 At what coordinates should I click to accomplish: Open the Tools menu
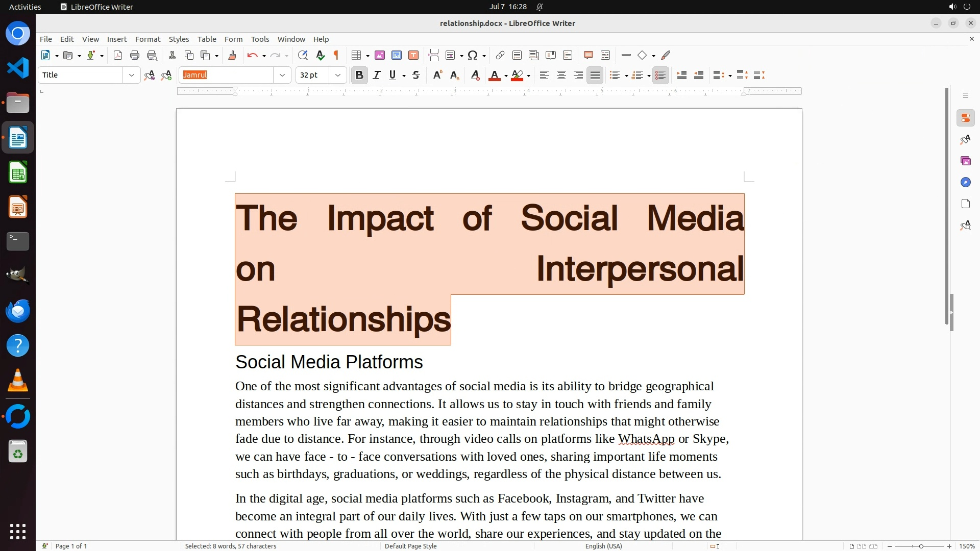pos(260,39)
